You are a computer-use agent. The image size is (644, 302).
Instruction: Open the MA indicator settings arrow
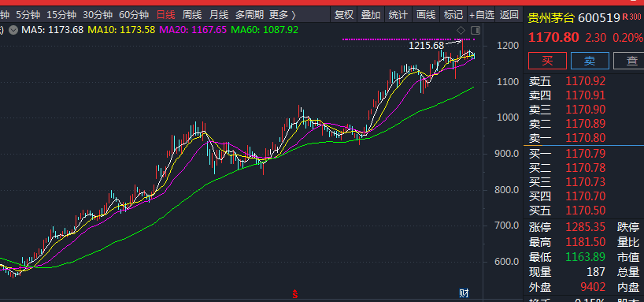pyautogui.click(x=13, y=30)
